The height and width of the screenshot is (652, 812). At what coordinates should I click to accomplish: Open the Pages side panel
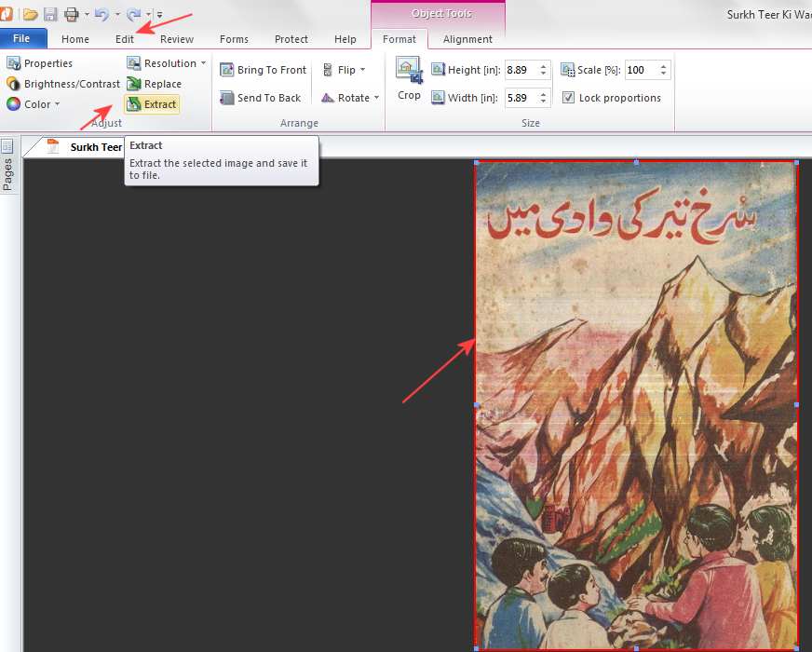(7, 166)
